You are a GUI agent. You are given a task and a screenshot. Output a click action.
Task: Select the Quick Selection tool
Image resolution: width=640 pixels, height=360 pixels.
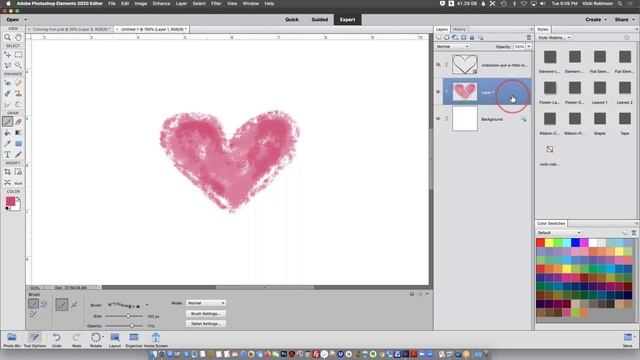point(18,65)
